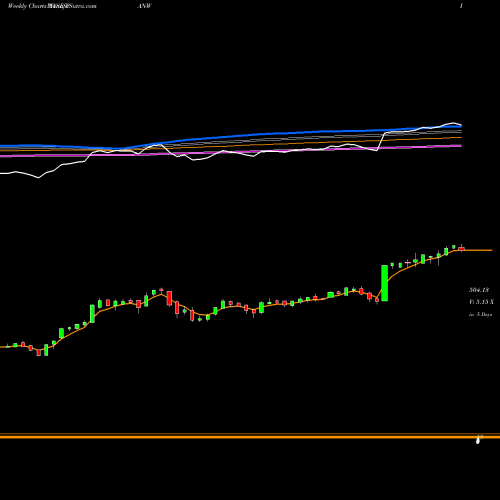Screen dimensions: 500x500
Task: Click the last red candlestick at chart's right end
Action: coord(461,249)
